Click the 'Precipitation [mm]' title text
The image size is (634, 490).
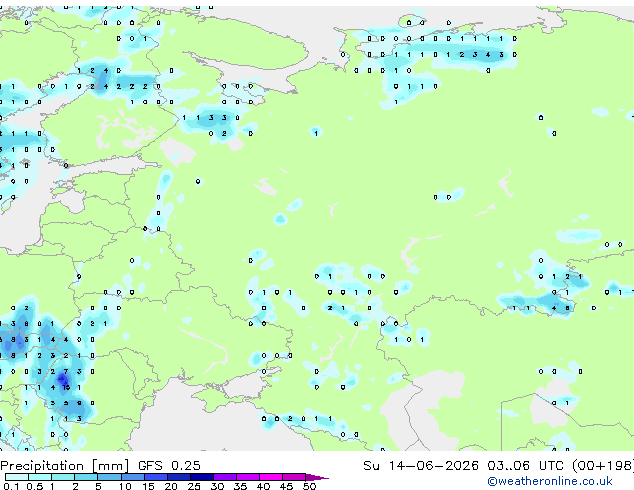(65, 466)
